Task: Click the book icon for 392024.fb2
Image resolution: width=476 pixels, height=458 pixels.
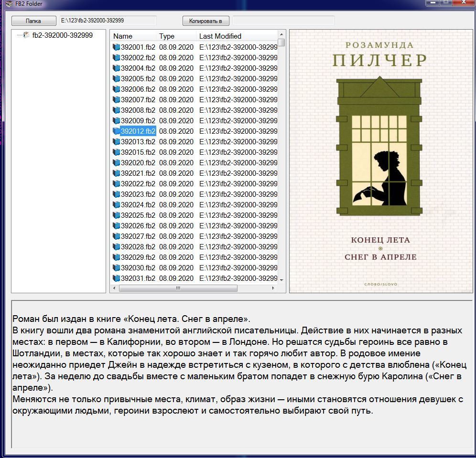Action: (x=116, y=205)
